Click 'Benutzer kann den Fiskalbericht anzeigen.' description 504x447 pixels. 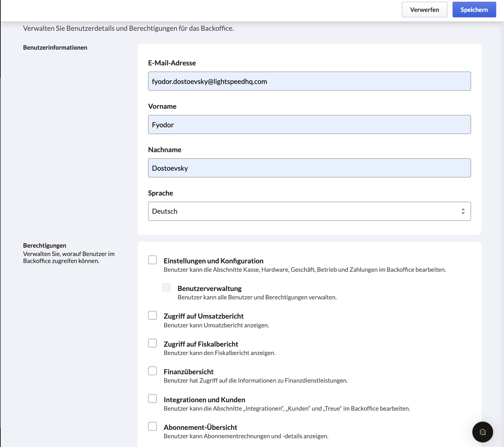pos(219,353)
